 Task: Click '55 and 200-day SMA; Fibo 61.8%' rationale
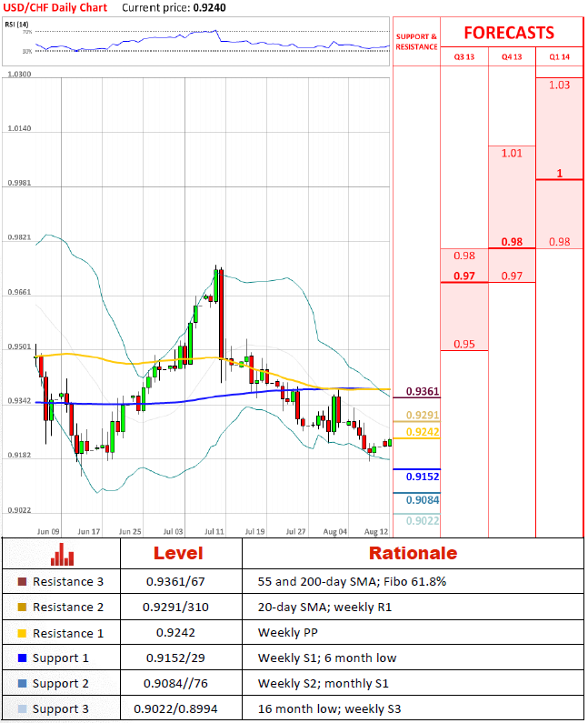[x=352, y=581]
